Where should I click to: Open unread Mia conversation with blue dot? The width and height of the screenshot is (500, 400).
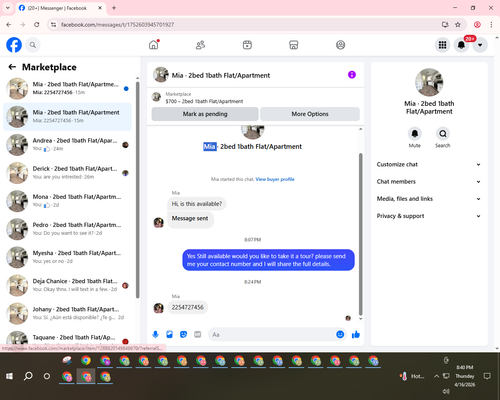(68, 88)
